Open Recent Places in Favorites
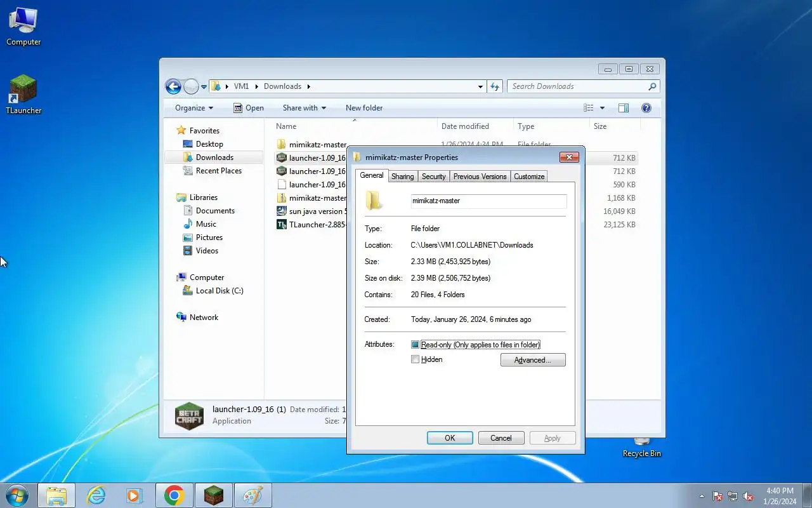Viewport: 812px width, 508px height. tap(219, 171)
